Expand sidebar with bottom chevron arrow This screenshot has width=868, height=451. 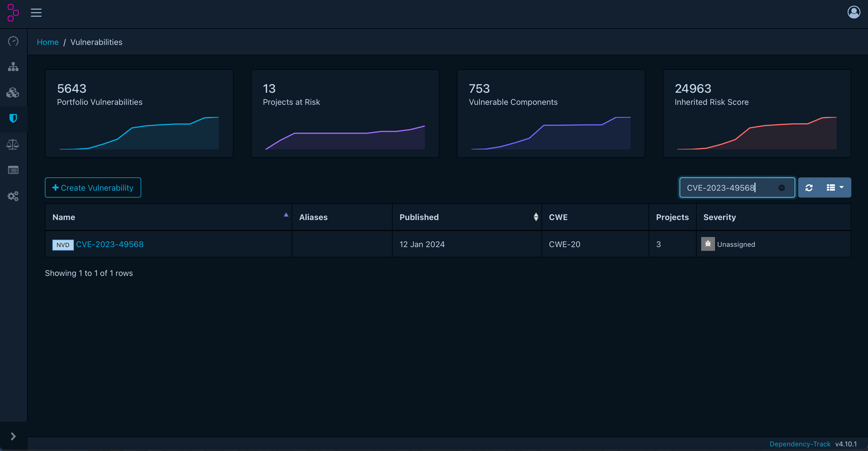tap(13, 436)
